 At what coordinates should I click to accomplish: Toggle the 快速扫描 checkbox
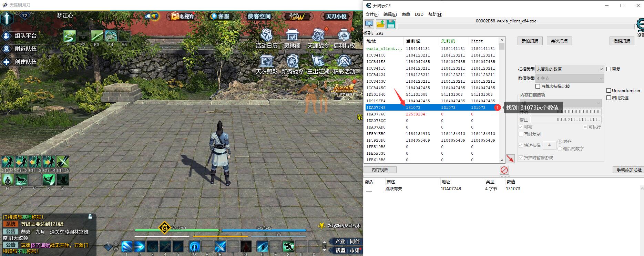coord(521,145)
